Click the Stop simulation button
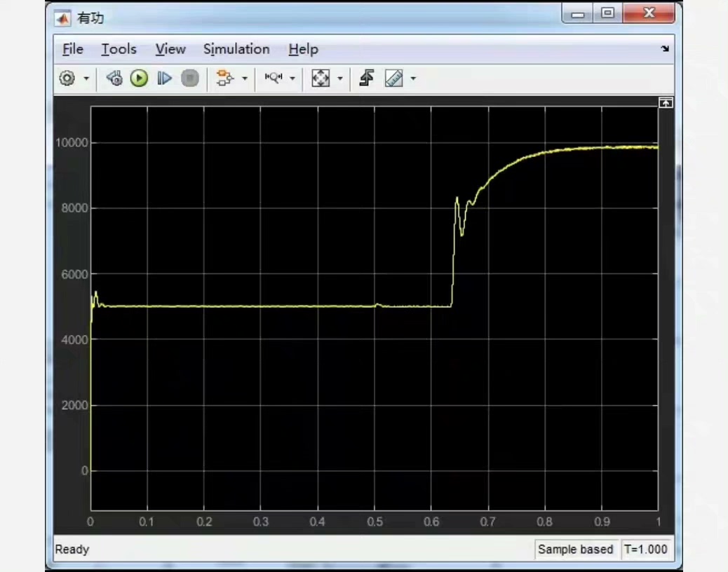Screen dimensions: 728x572 (189, 78)
